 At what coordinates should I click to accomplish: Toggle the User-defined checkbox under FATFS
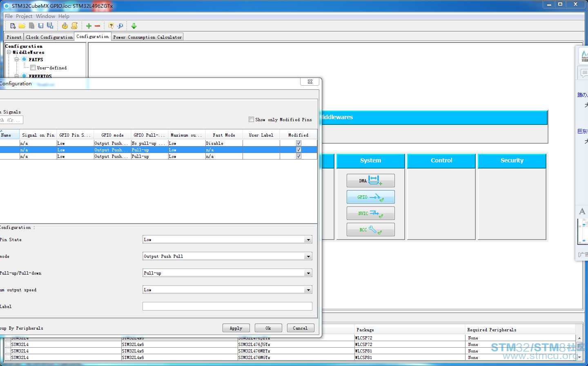(33, 68)
